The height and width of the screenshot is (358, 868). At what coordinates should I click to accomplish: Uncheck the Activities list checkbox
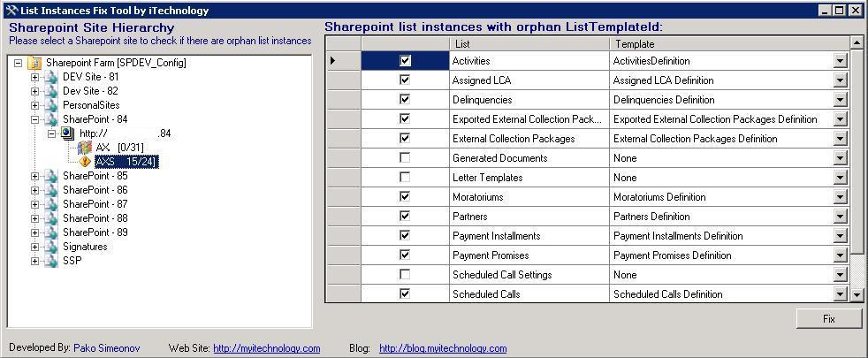click(x=405, y=61)
